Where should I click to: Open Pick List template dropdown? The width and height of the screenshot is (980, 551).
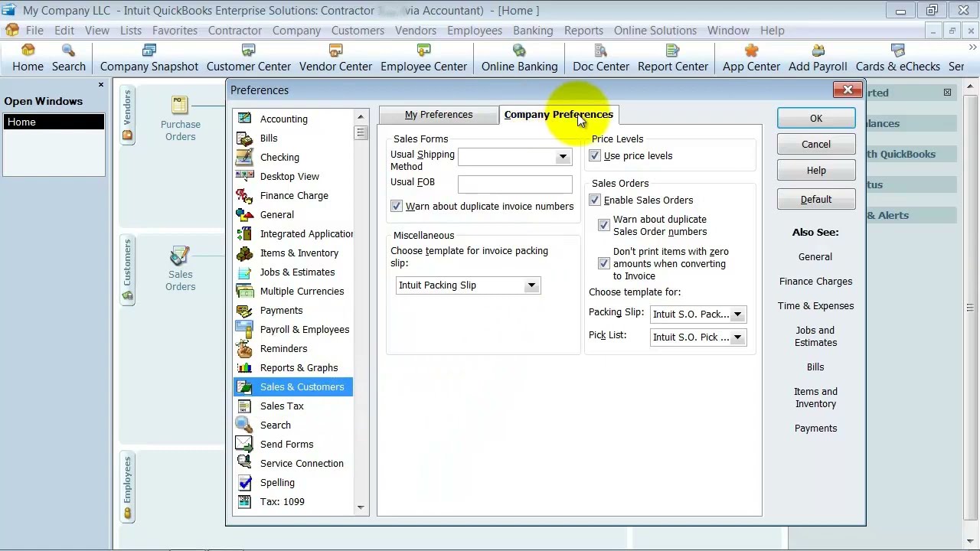point(737,337)
